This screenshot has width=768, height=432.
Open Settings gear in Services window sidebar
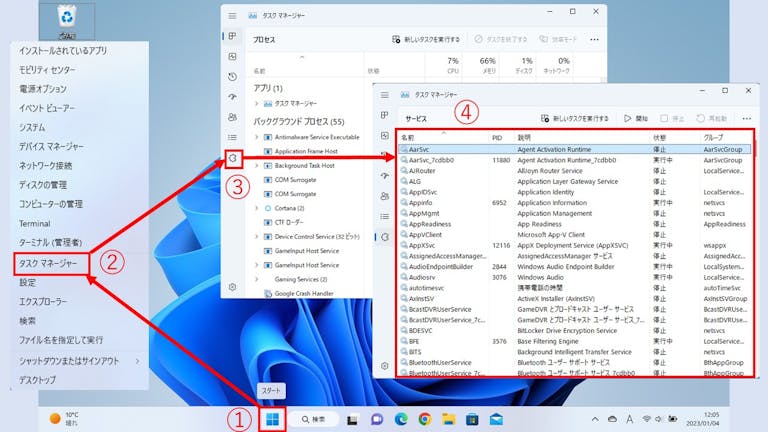[384, 366]
